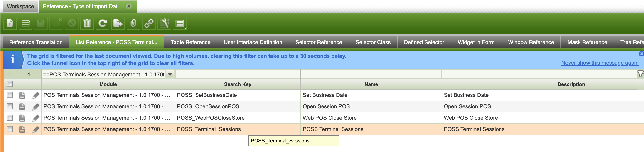
Task: Edit the POSS_Terminal_Sessions row with pencil icon
Action: point(36,129)
